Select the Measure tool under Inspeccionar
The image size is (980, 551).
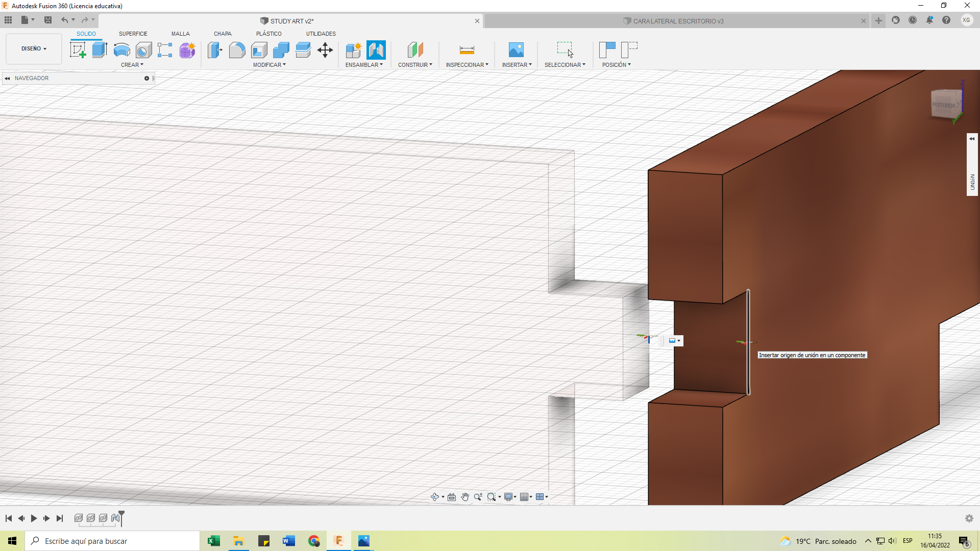click(x=467, y=50)
